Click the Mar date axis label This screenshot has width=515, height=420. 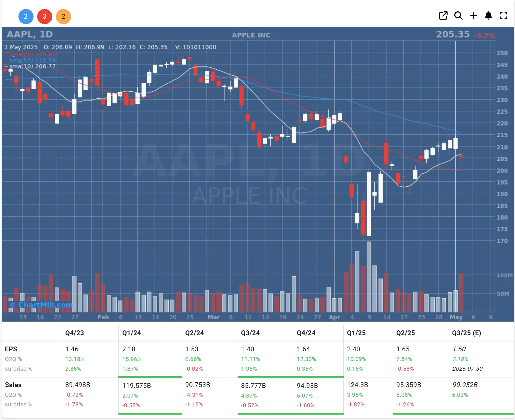213,317
